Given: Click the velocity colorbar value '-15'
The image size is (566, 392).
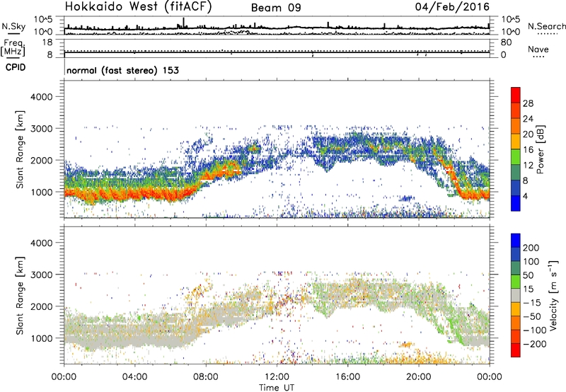Looking at the screenshot, I should coord(532,303).
